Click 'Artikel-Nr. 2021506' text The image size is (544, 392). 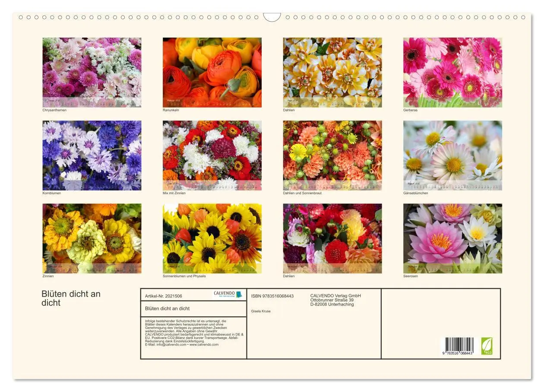point(164,296)
